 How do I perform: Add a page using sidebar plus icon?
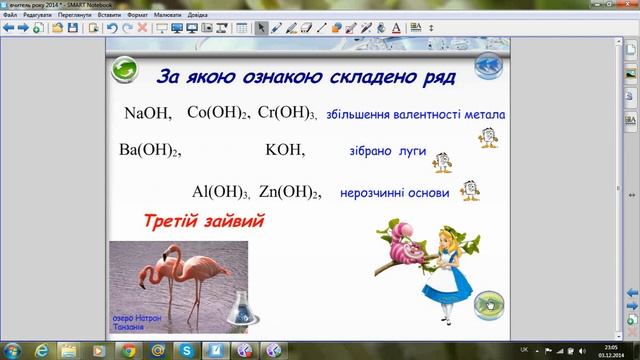pos(632,319)
